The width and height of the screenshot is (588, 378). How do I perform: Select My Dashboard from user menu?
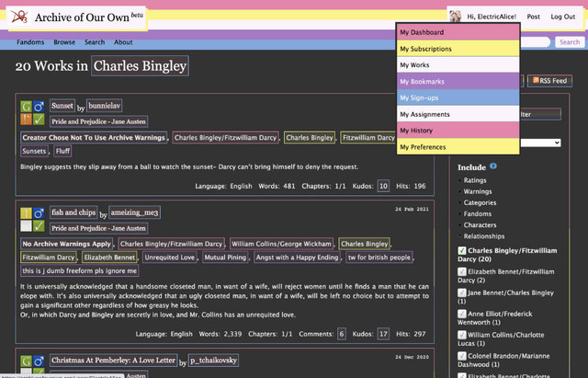(458, 32)
